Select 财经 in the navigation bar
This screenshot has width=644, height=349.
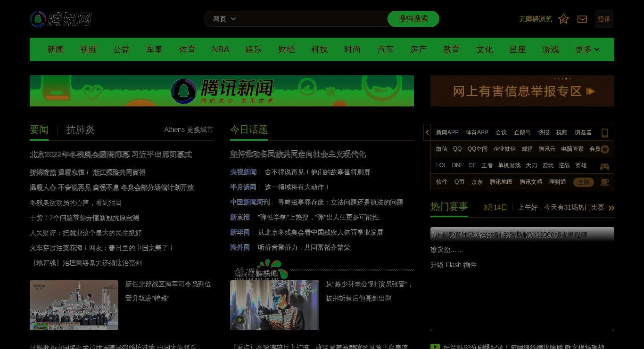[x=287, y=49]
